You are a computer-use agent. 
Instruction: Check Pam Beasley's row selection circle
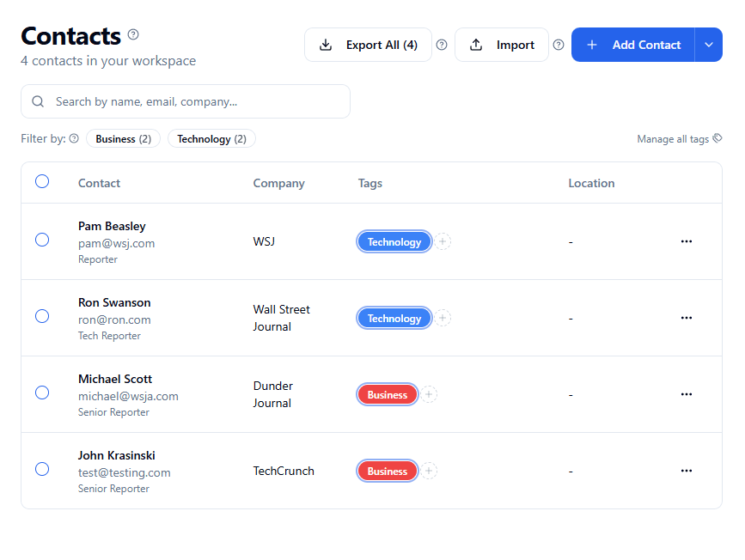point(42,240)
